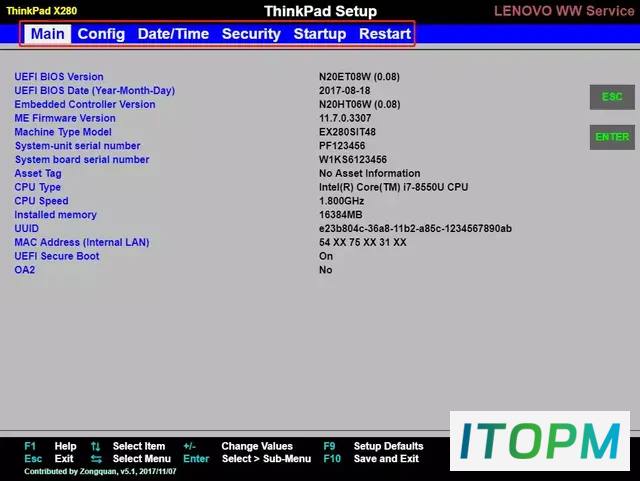Select System board serial number label

point(82,160)
